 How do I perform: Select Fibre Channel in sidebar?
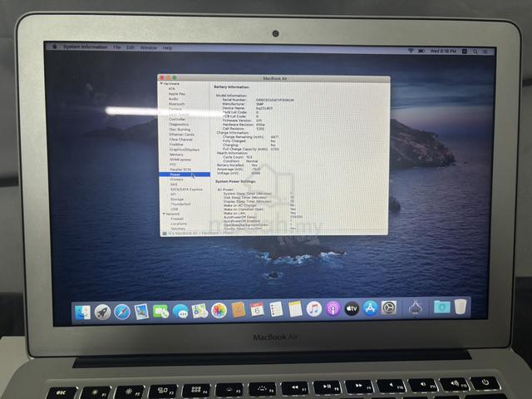point(181,140)
